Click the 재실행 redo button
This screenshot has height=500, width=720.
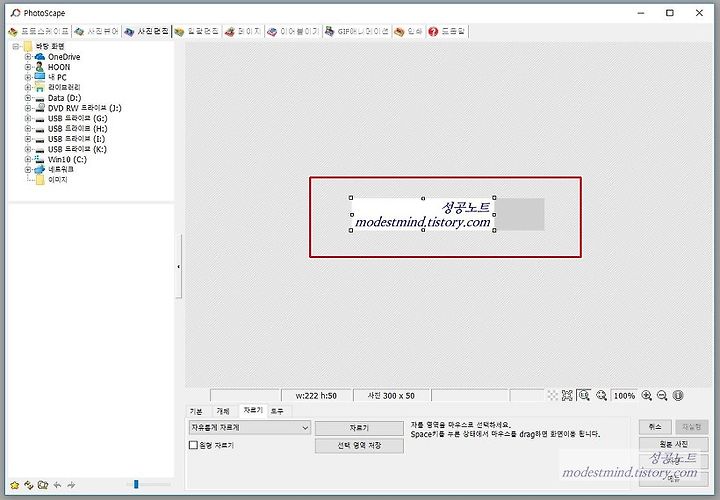tap(692, 427)
